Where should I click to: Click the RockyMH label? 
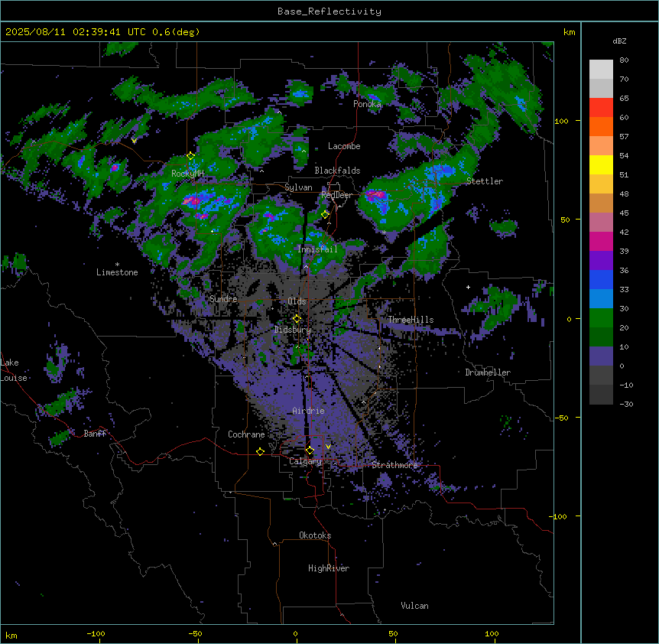187,174
